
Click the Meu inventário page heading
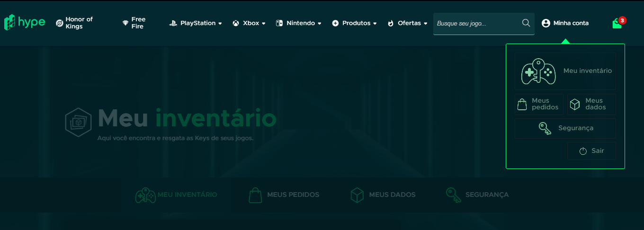[x=187, y=118]
